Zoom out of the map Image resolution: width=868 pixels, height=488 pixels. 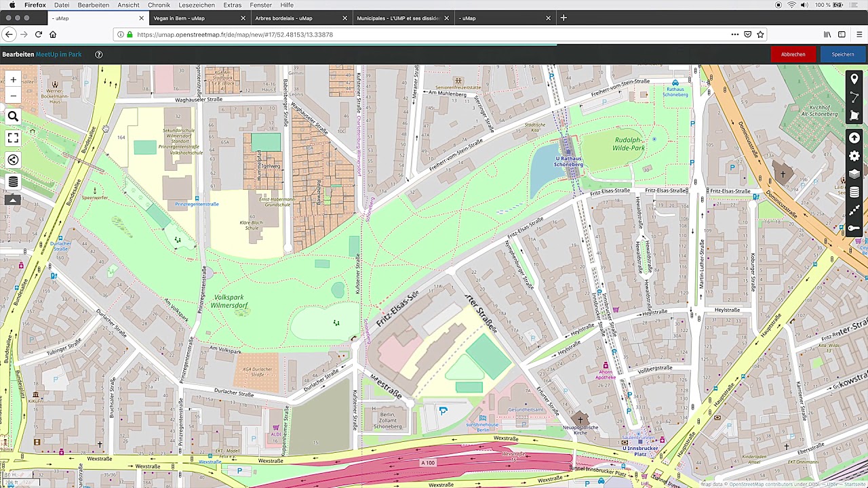pyautogui.click(x=13, y=96)
